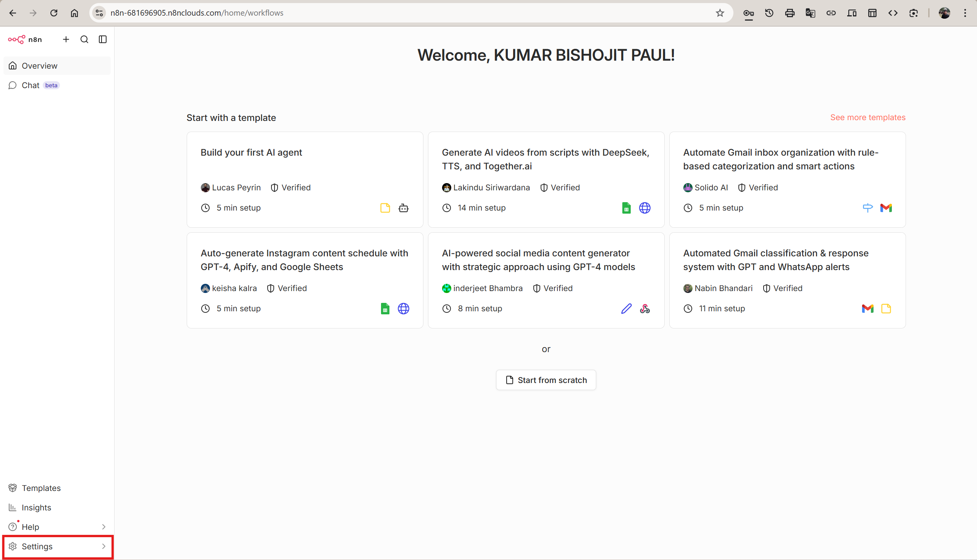
Task: Open the Chat beta page
Action: point(57,85)
